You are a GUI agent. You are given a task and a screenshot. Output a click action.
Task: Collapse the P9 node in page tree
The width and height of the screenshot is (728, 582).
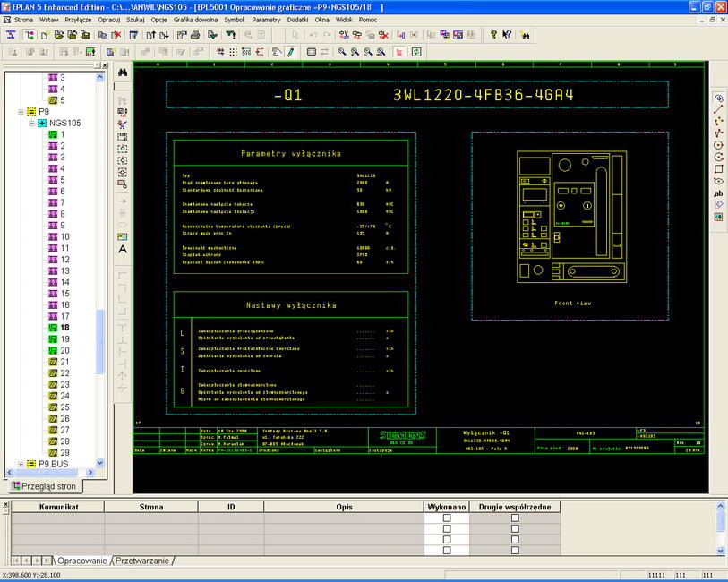[21, 112]
